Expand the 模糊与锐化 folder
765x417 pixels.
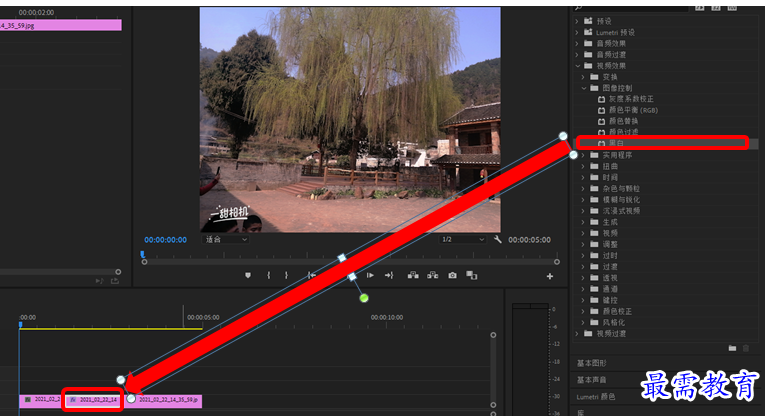(x=583, y=200)
